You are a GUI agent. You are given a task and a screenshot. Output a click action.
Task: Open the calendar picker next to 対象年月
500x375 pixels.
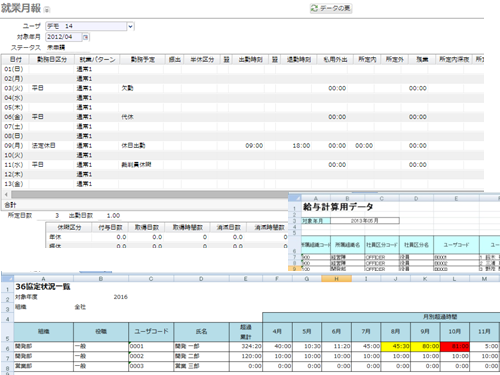pyautogui.click(x=86, y=37)
